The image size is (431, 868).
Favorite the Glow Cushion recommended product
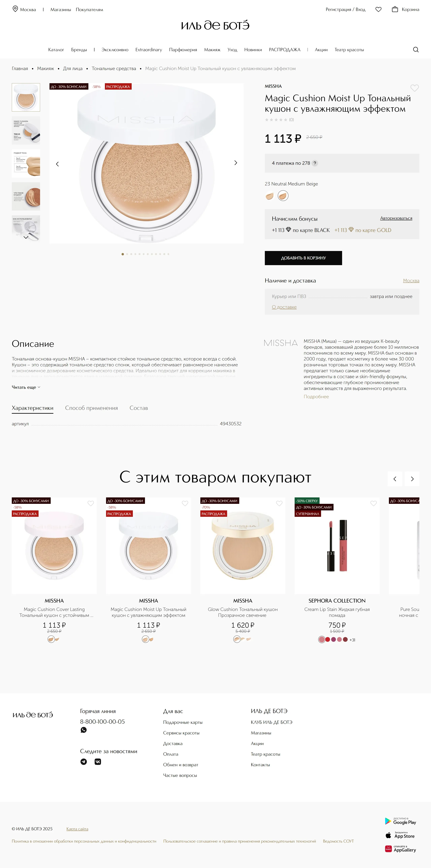point(279,503)
